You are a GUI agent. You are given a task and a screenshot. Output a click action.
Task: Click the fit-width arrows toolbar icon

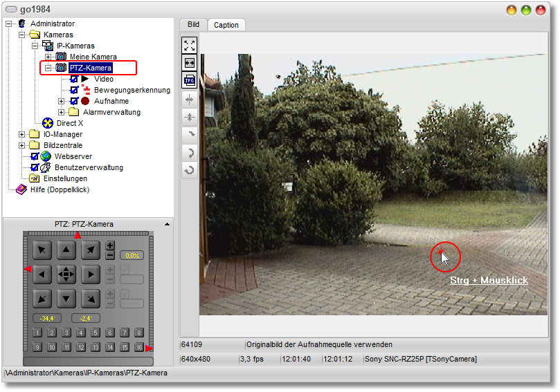click(190, 63)
